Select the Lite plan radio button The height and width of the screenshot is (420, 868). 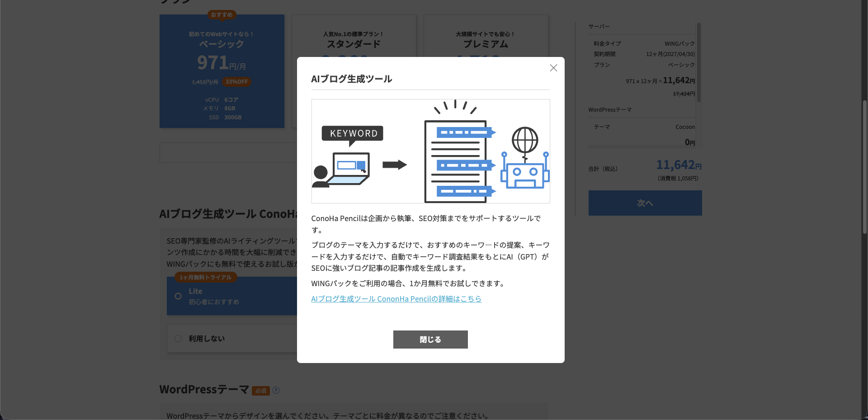click(x=178, y=296)
